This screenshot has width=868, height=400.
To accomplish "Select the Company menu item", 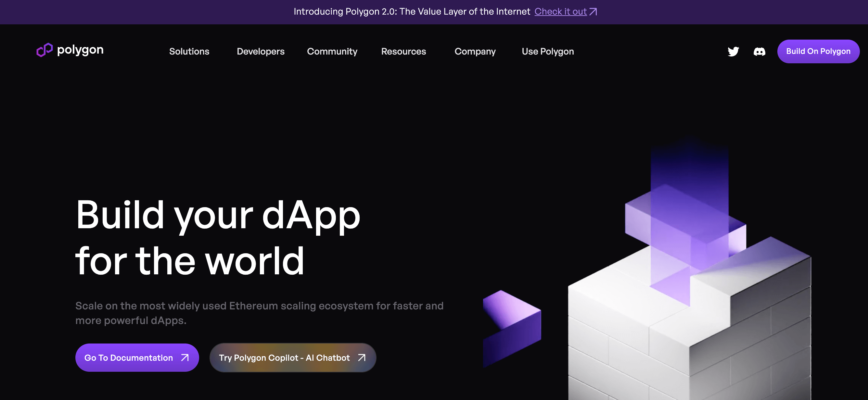I will 475,51.
